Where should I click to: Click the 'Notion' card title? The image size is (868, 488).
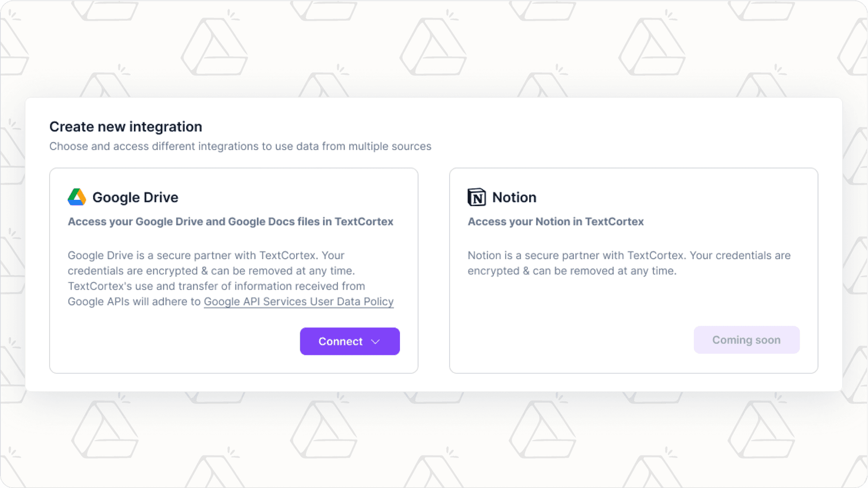[x=514, y=197]
